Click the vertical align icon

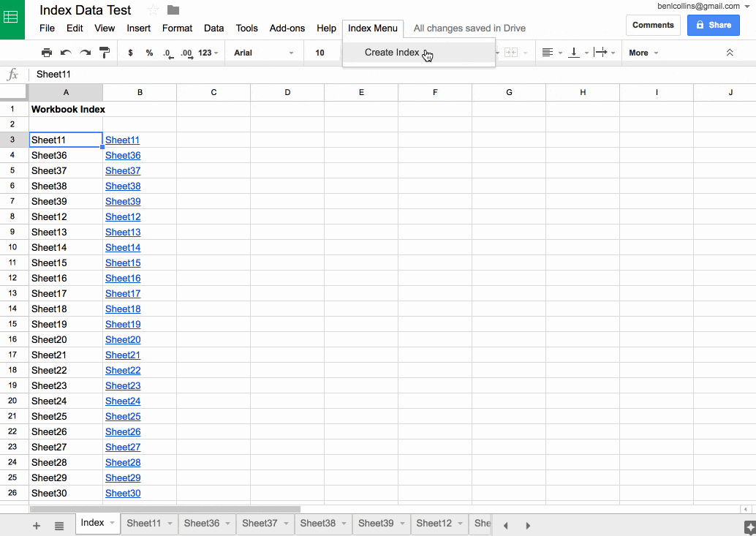pos(574,53)
